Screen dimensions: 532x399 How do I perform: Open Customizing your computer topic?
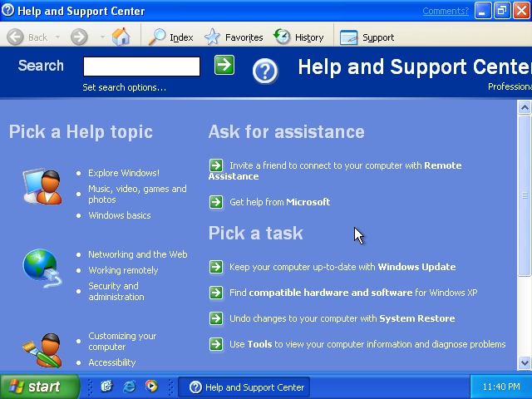click(x=122, y=342)
